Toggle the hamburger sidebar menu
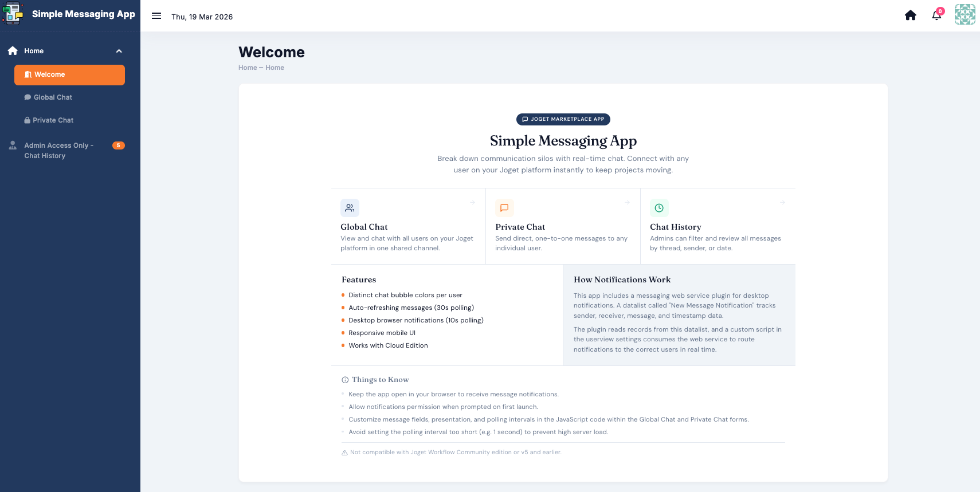The image size is (980, 492). 156,16
